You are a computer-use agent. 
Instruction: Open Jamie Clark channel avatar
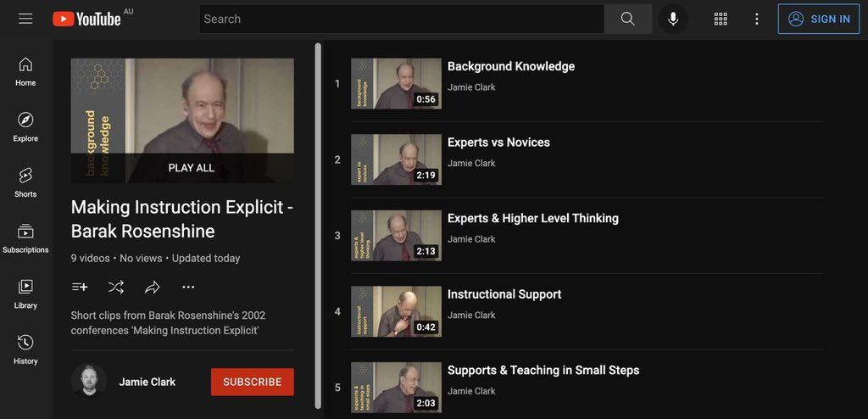pos(88,381)
